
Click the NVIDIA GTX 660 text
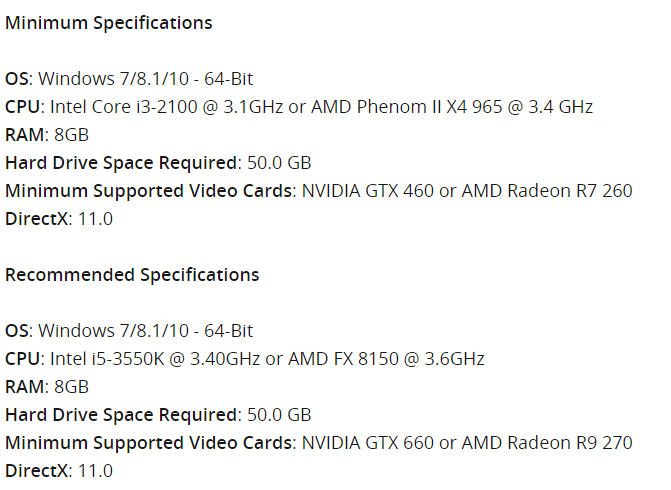pos(368,443)
